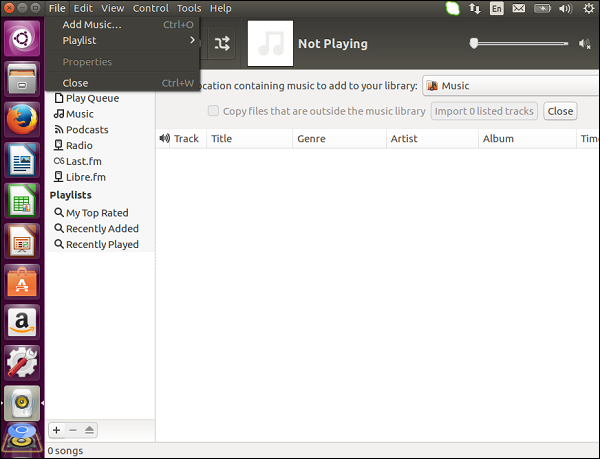Click the plus add playlist button
The width and height of the screenshot is (600, 459).
[57, 430]
